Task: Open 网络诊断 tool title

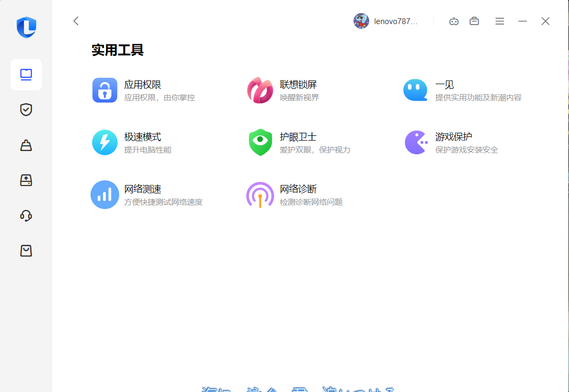Action: click(298, 189)
